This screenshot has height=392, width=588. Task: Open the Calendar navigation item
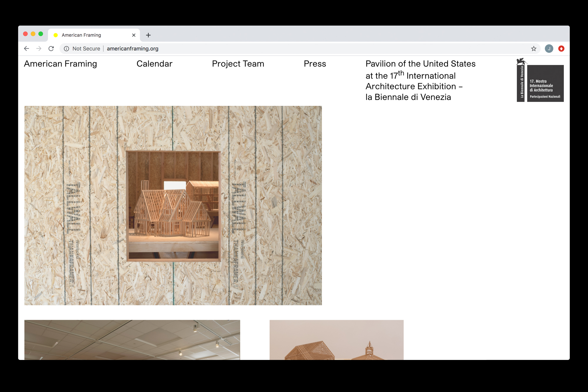155,64
